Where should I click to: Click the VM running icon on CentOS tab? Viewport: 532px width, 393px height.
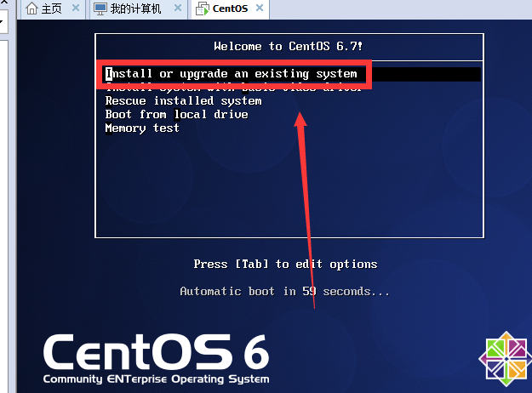(x=203, y=9)
